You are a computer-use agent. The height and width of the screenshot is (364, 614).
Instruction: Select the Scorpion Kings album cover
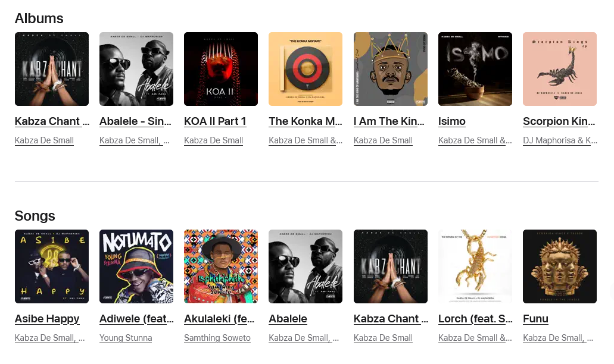560,69
